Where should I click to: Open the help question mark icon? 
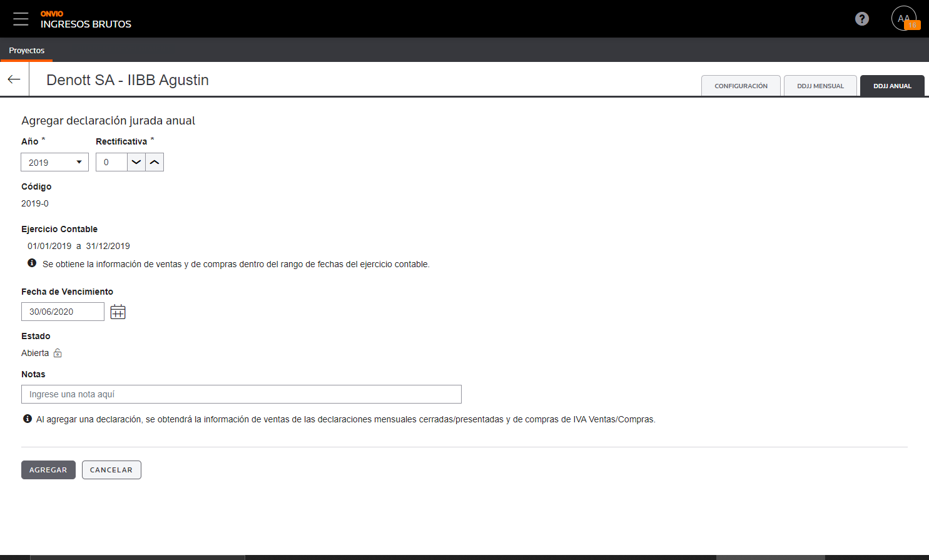[x=862, y=19]
